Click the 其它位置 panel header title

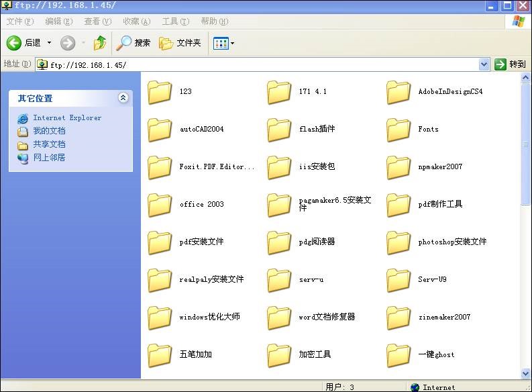[x=36, y=99]
